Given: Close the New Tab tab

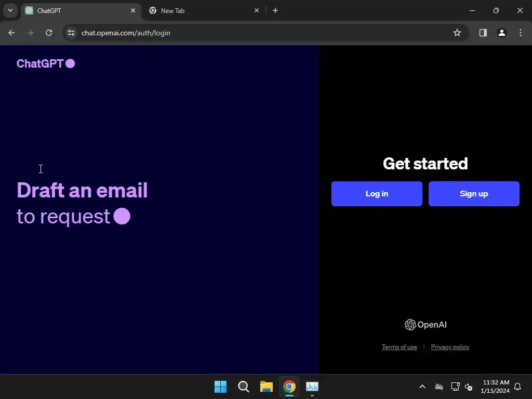Looking at the screenshot, I should point(257,10).
